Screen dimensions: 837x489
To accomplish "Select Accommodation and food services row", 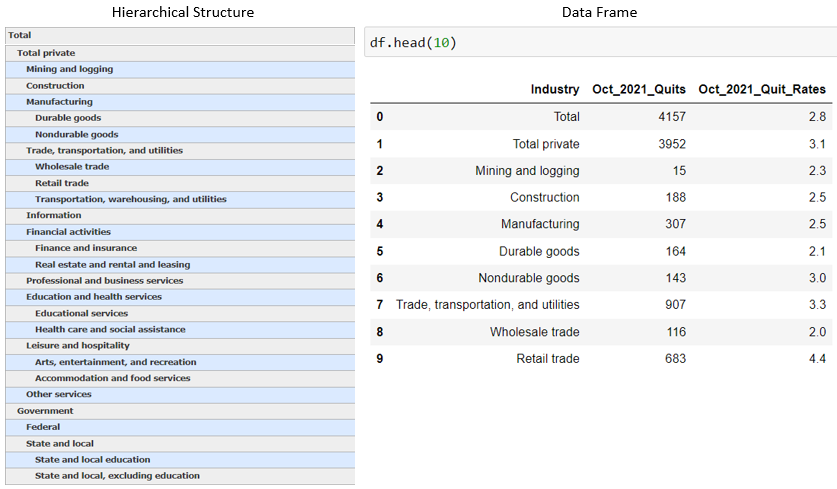I will pos(112,378).
